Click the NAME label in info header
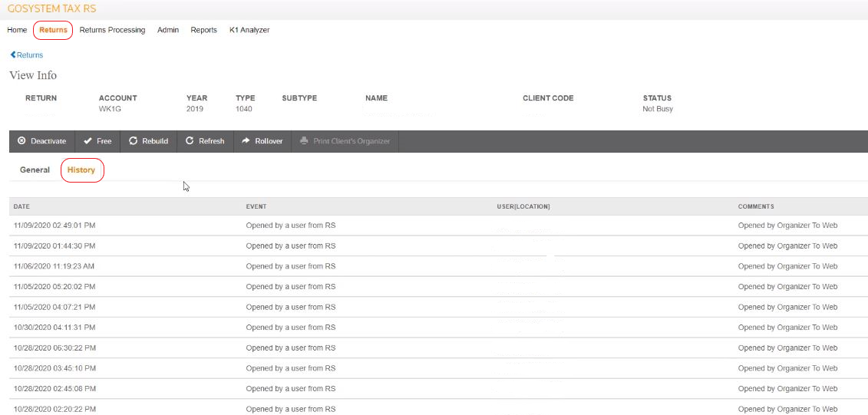This screenshot has width=868, height=415. [376, 98]
